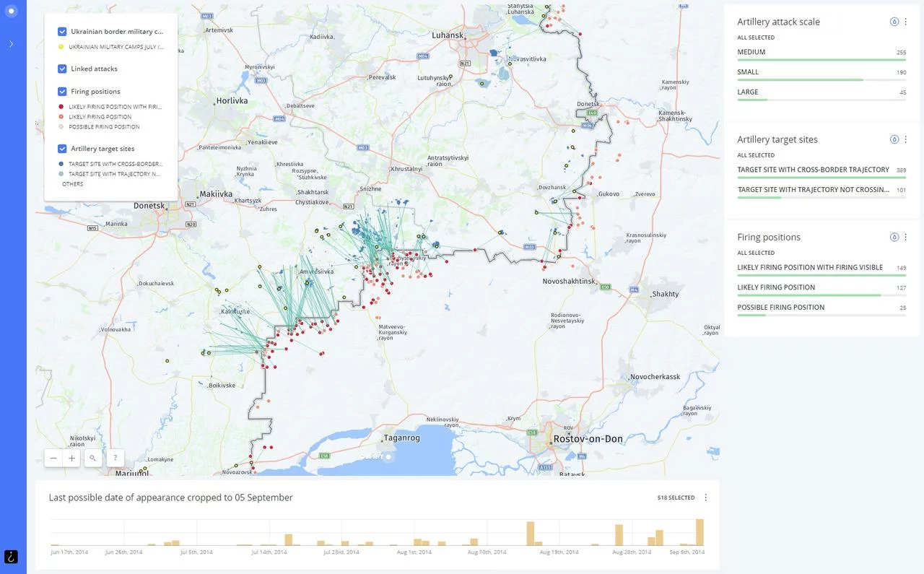The height and width of the screenshot is (574, 924).
Task: Open options menu for Artillery attack scale widget
Action: 906,22
